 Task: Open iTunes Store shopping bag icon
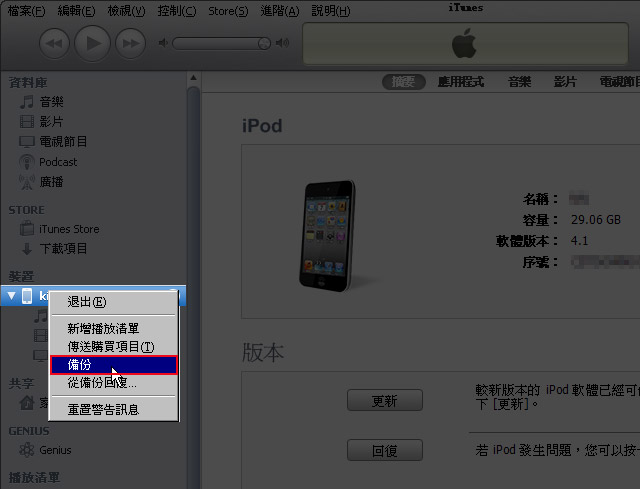(27, 228)
